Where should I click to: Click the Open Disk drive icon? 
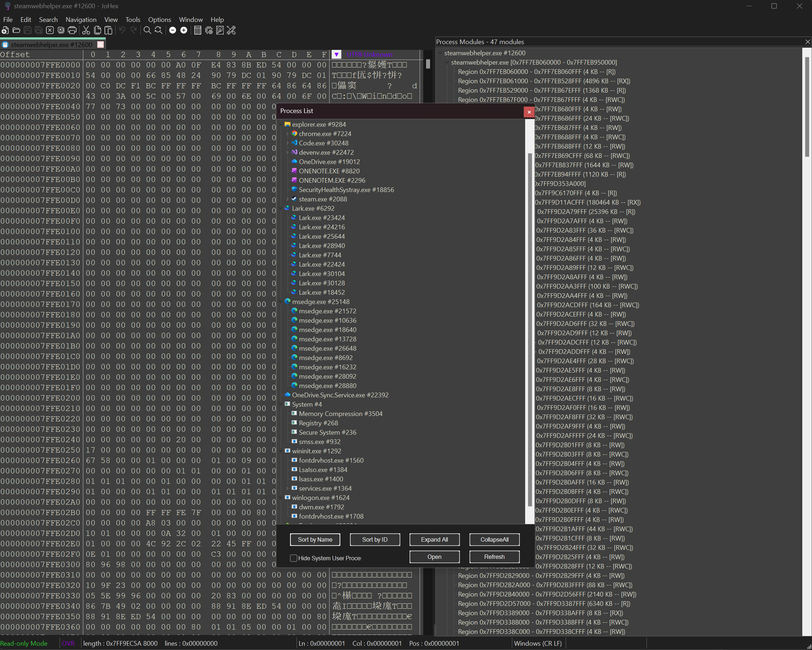pyautogui.click(x=220, y=31)
